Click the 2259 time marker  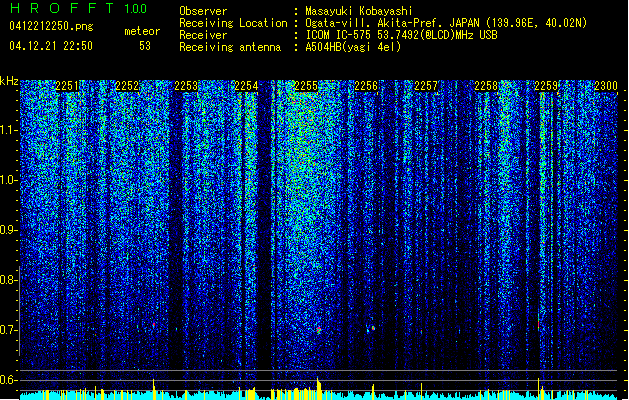click(x=546, y=86)
